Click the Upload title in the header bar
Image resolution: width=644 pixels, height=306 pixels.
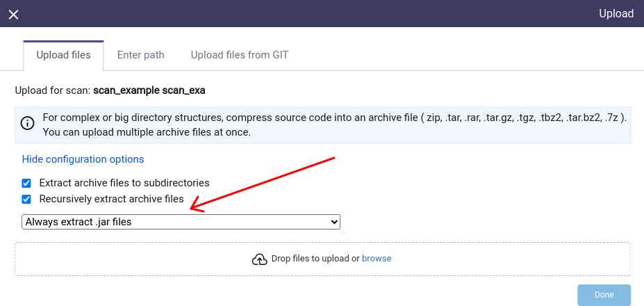(x=616, y=14)
